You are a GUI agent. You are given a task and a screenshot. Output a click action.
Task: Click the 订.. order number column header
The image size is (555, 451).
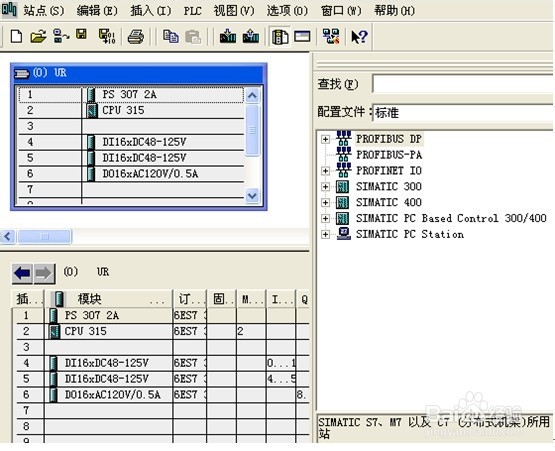(x=190, y=299)
